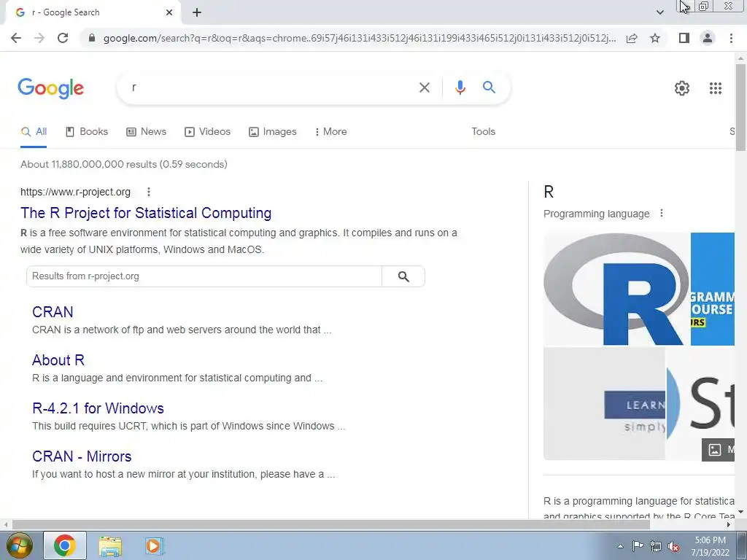The width and height of the screenshot is (747, 560).
Task: Open 'The R Project for Statistical Computing' link
Action: [146, 213]
